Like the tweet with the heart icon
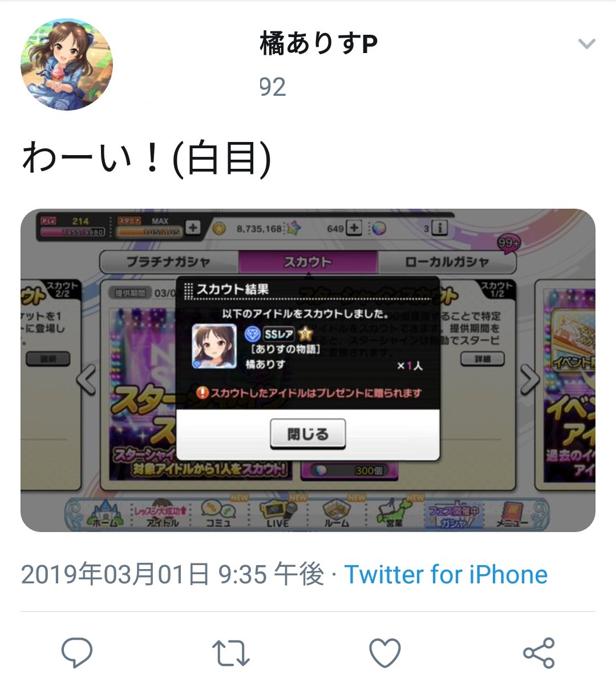Viewport: 616px width, 678px height. [x=385, y=652]
